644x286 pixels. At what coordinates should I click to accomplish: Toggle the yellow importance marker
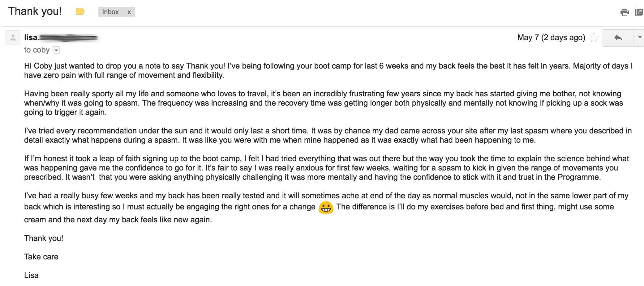(x=80, y=12)
